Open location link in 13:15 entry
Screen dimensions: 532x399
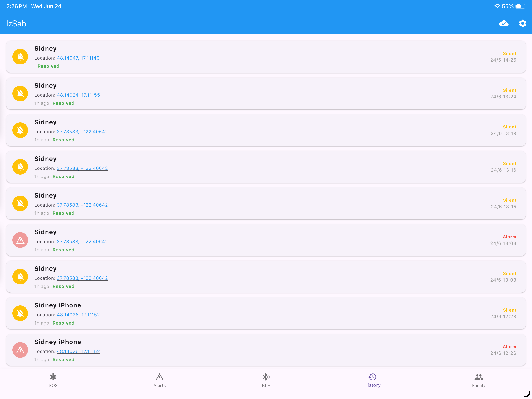82,205
